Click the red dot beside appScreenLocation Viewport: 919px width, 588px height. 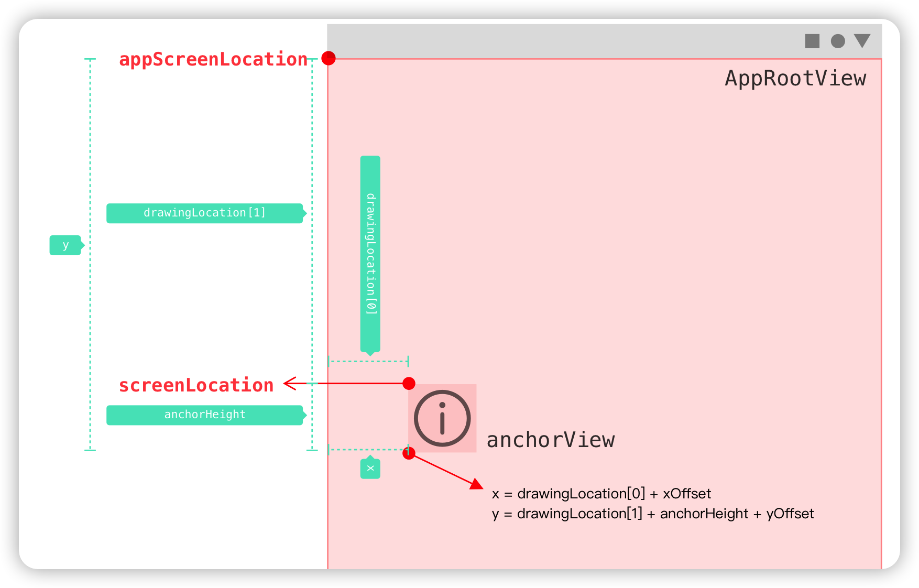[x=329, y=58]
